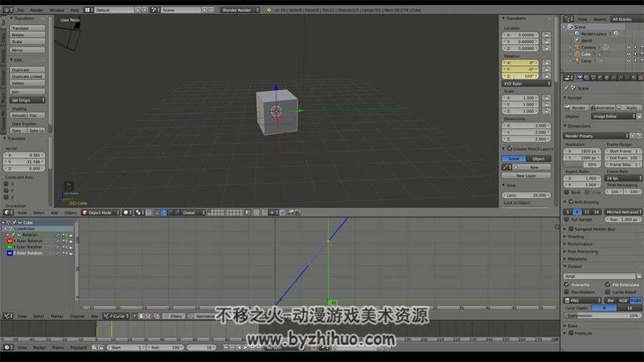644x362 pixels.
Task: Click the Animation render button
Action: point(602,107)
